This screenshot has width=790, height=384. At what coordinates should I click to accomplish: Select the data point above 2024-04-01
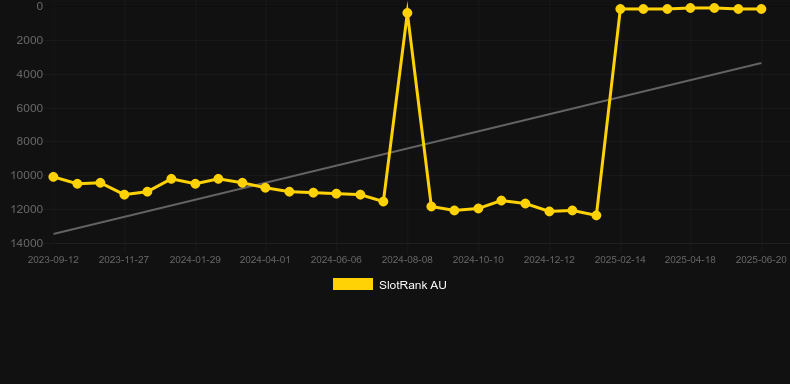tap(266, 187)
